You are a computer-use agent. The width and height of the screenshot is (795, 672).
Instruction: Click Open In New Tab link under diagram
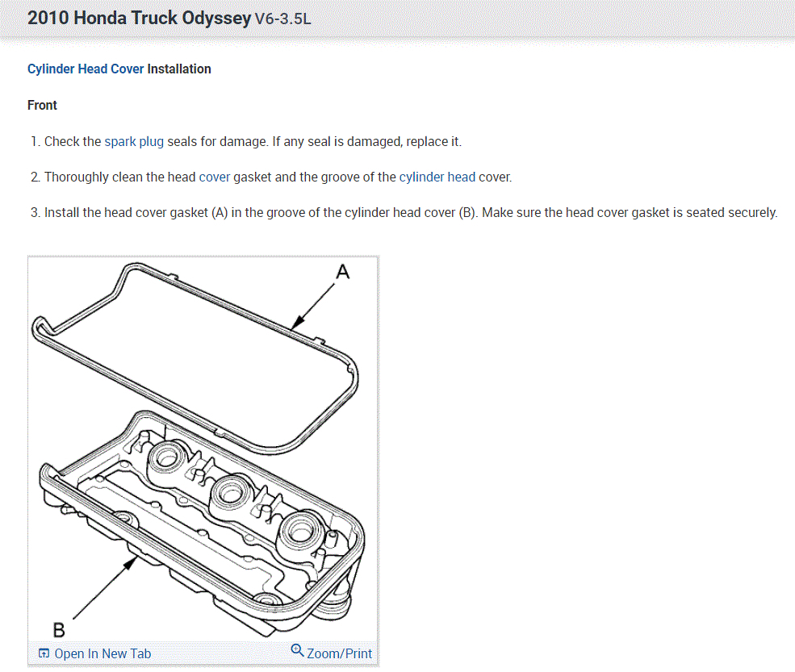[103, 653]
